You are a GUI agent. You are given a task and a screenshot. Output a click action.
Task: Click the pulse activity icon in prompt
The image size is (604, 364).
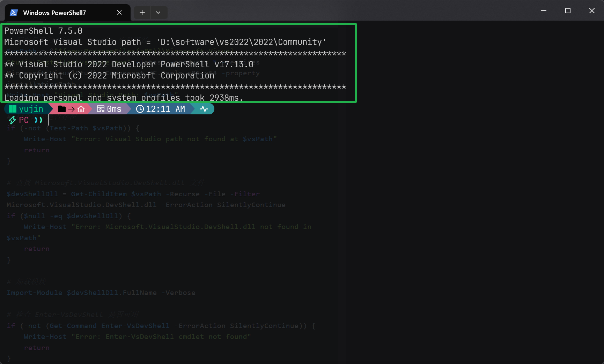(204, 109)
